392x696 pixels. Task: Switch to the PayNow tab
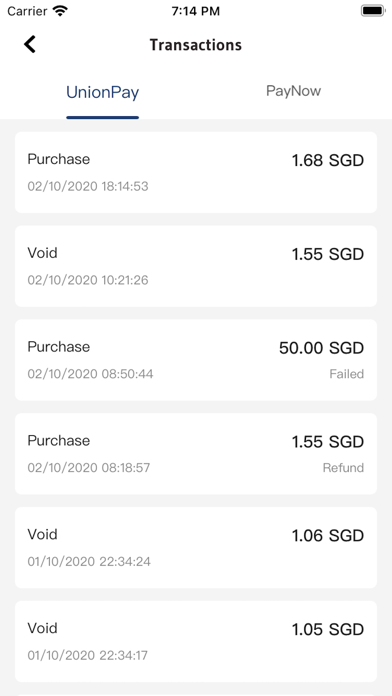coord(293,91)
